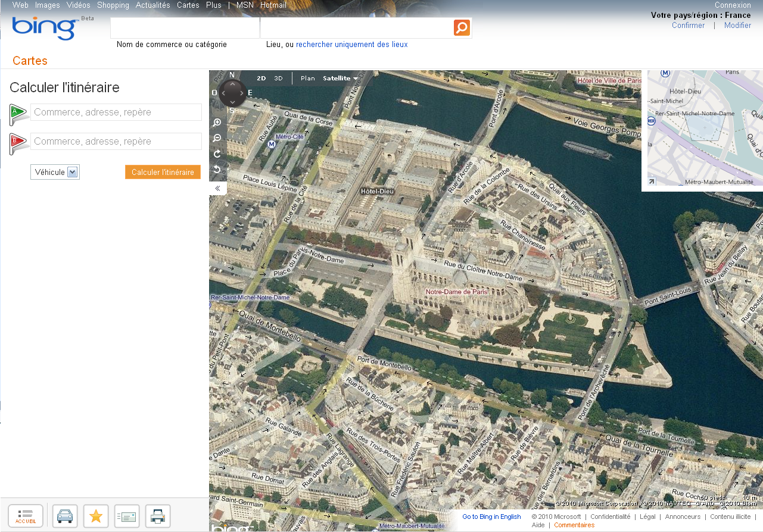Pan the map west with left arrow
This screenshot has height=532, width=763.
[x=223, y=93]
